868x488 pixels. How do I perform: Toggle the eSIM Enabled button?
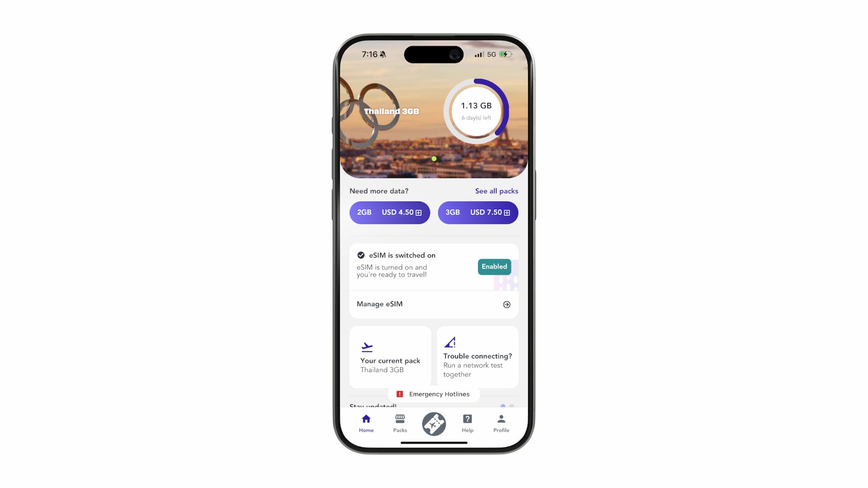click(x=494, y=266)
